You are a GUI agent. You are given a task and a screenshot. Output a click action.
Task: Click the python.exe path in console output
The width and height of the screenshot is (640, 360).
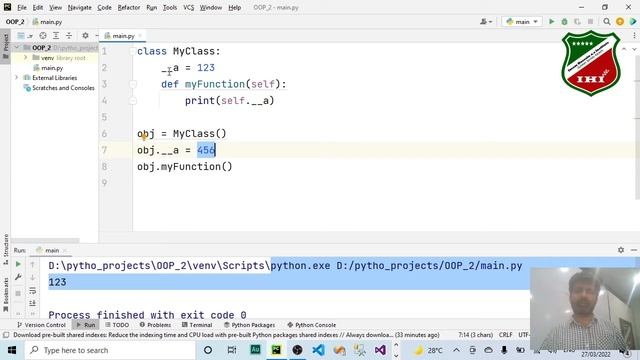tap(300, 266)
